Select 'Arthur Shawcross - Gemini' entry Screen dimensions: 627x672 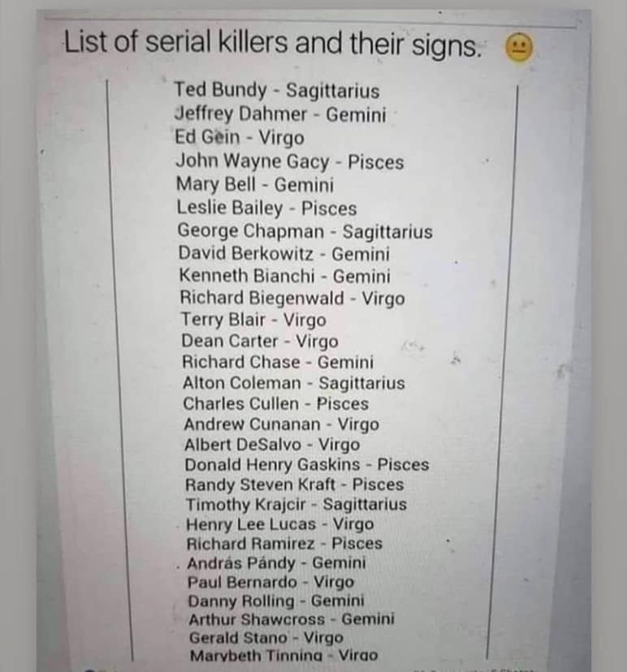pyautogui.click(x=292, y=619)
